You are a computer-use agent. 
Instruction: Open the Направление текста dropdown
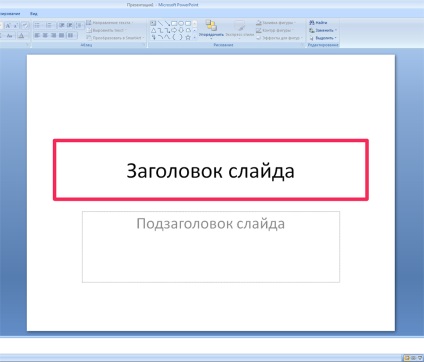click(110, 23)
